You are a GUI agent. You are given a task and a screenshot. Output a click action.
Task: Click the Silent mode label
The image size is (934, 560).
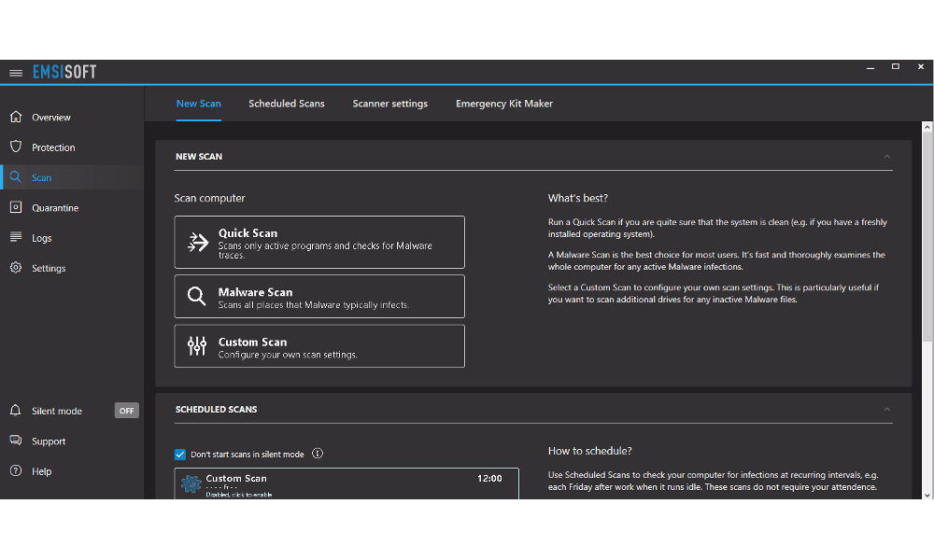(57, 411)
